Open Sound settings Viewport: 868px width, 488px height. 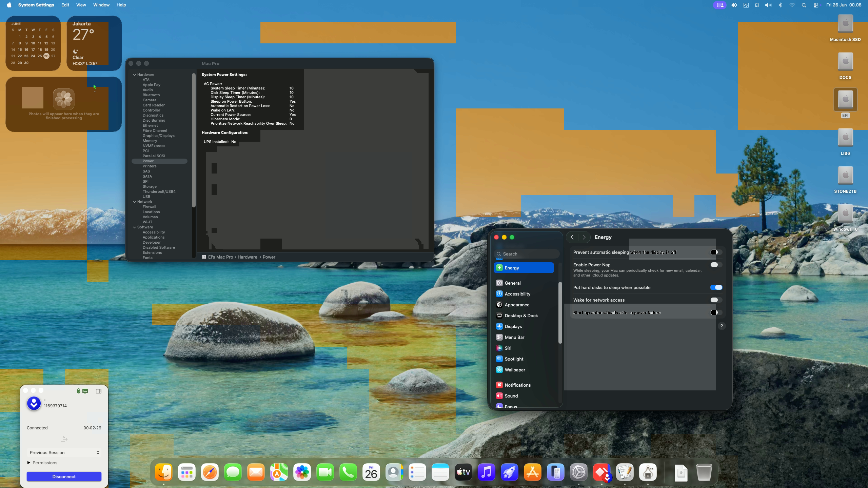(524, 396)
